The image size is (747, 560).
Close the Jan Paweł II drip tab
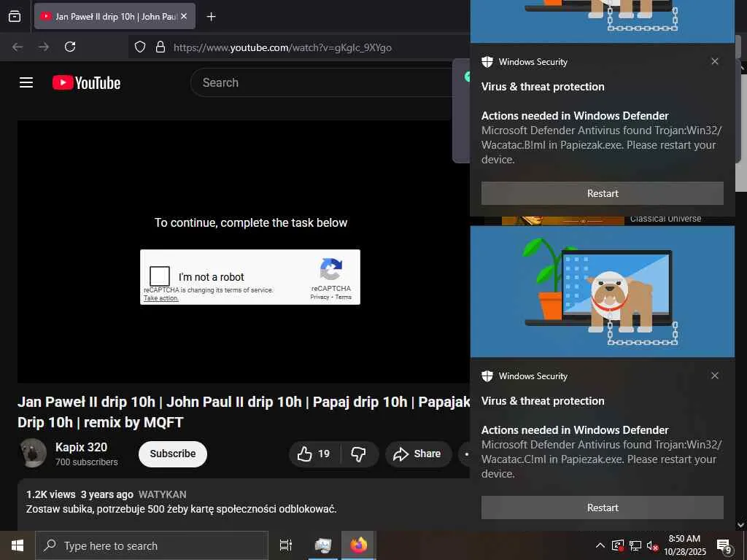click(x=184, y=16)
